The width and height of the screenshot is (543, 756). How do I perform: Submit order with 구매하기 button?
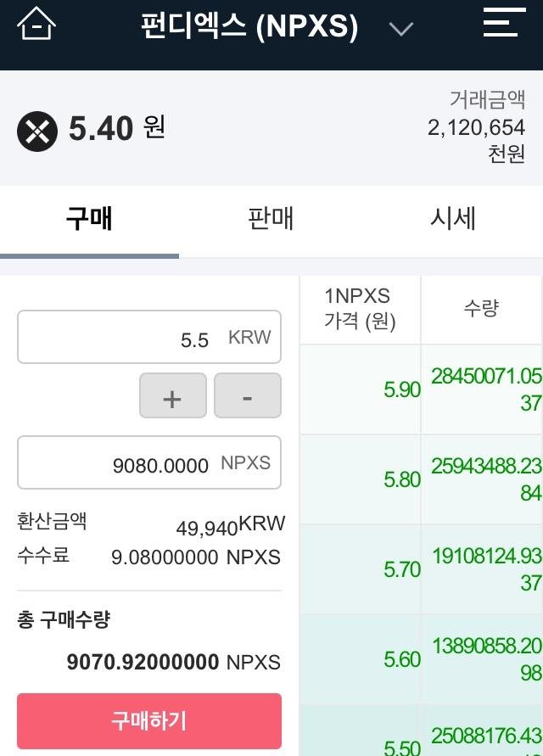(149, 721)
